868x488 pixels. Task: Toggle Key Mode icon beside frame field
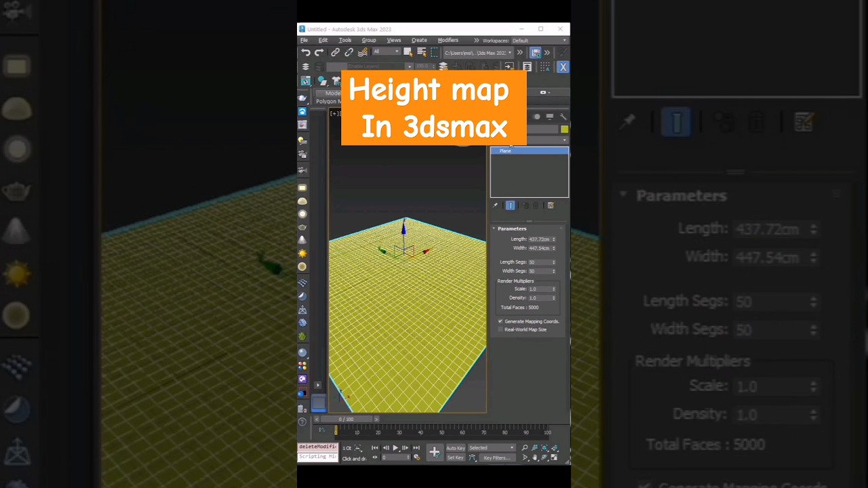tap(375, 457)
